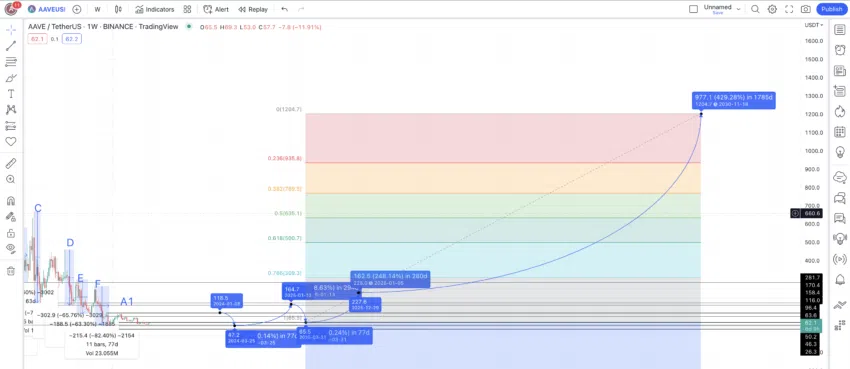Toggle lock all drawings
The image size is (850, 369).
(x=11, y=233)
